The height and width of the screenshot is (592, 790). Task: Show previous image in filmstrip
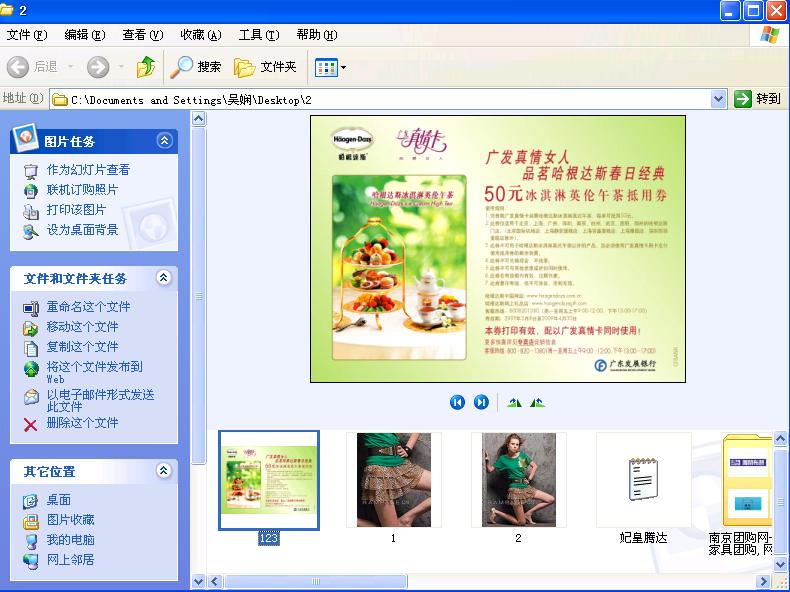click(457, 402)
